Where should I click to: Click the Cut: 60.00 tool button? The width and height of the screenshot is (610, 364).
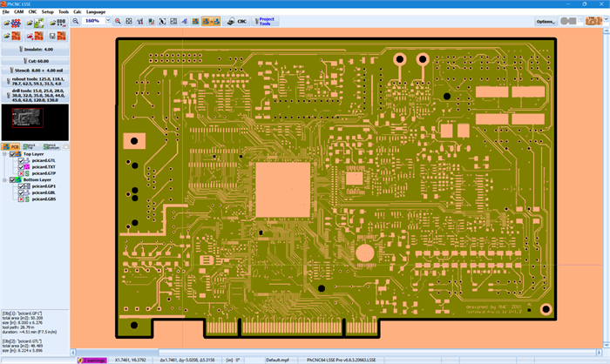tap(35, 61)
